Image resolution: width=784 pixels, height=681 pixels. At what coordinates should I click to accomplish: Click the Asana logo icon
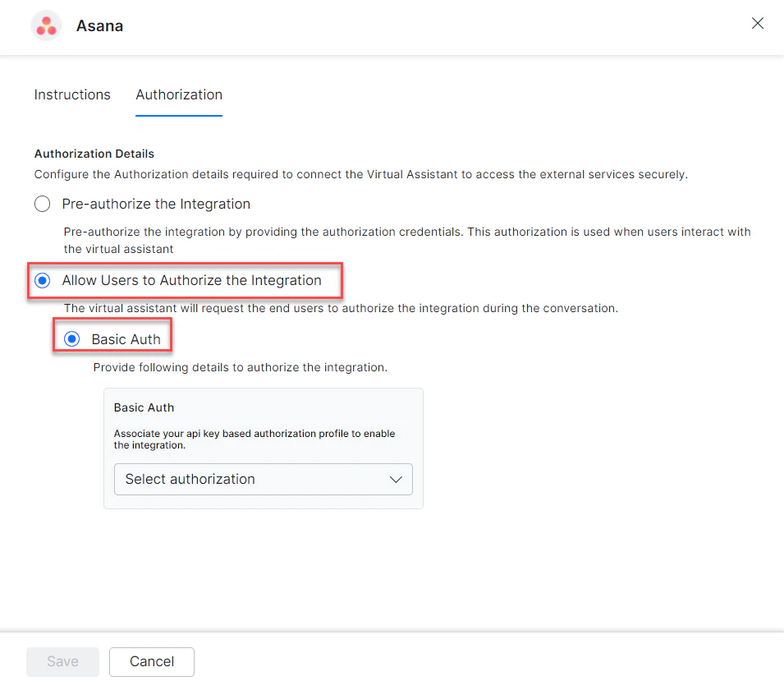coord(46,25)
